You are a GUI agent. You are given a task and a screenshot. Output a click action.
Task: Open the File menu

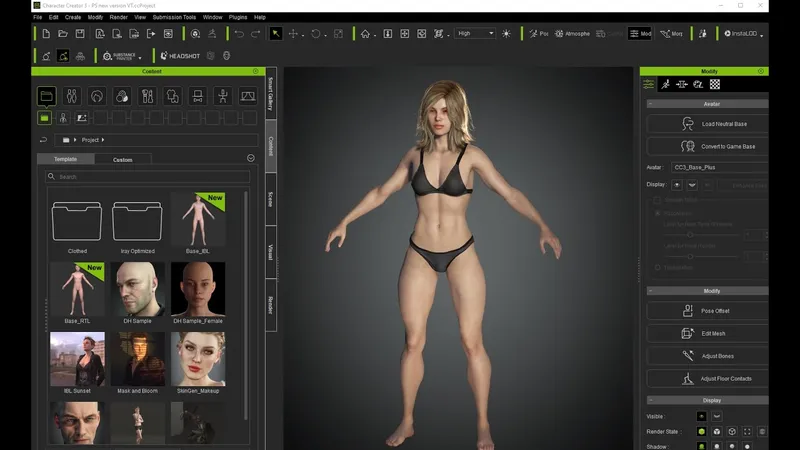[x=38, y=17]
